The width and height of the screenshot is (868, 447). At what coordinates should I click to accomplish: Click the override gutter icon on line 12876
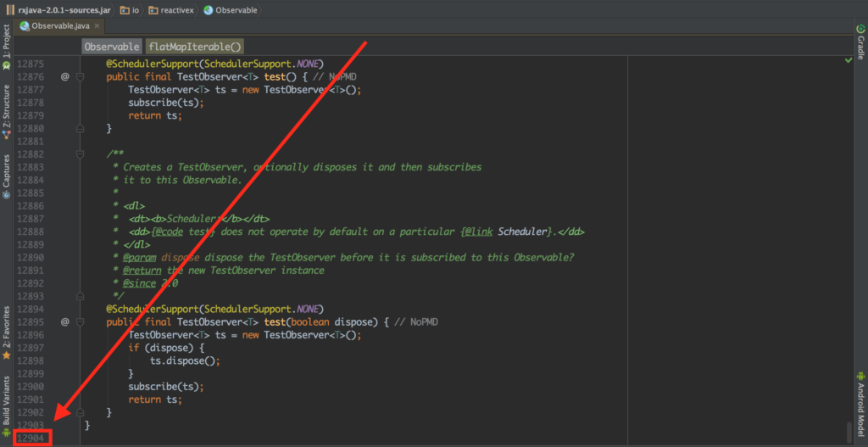(64, 77)
